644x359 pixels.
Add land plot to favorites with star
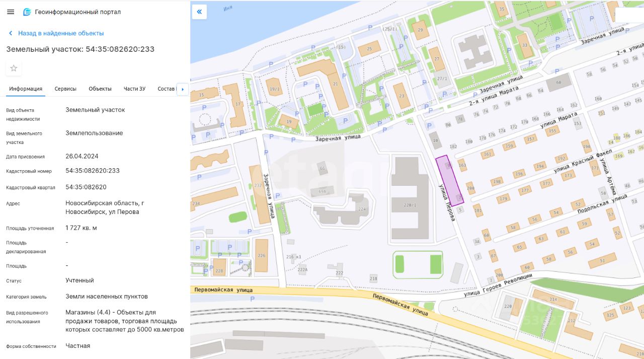tap(14, 68)
